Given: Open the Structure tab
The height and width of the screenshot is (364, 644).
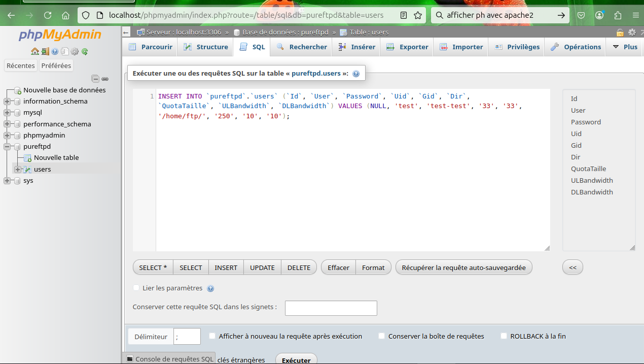Looking at the screenshot, I should (205, 47).
